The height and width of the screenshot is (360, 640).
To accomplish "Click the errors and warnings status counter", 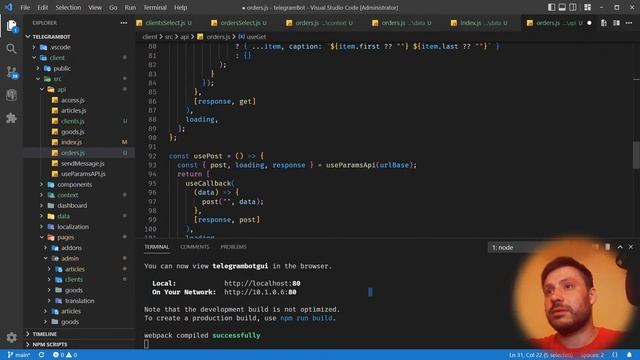I will point(65,355).
